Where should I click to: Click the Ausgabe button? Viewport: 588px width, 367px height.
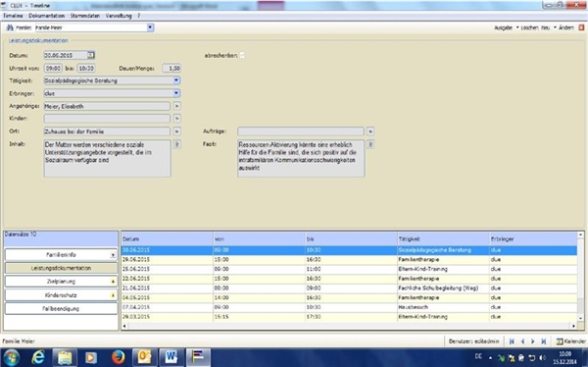point(503,27)
